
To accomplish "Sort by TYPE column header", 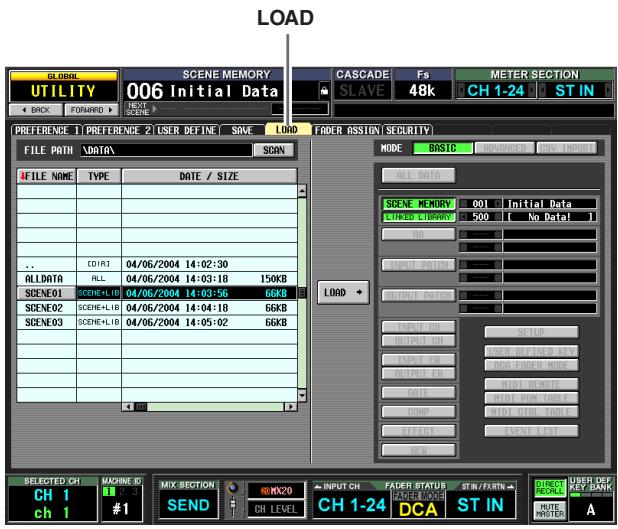I will (x=99, y=176).
